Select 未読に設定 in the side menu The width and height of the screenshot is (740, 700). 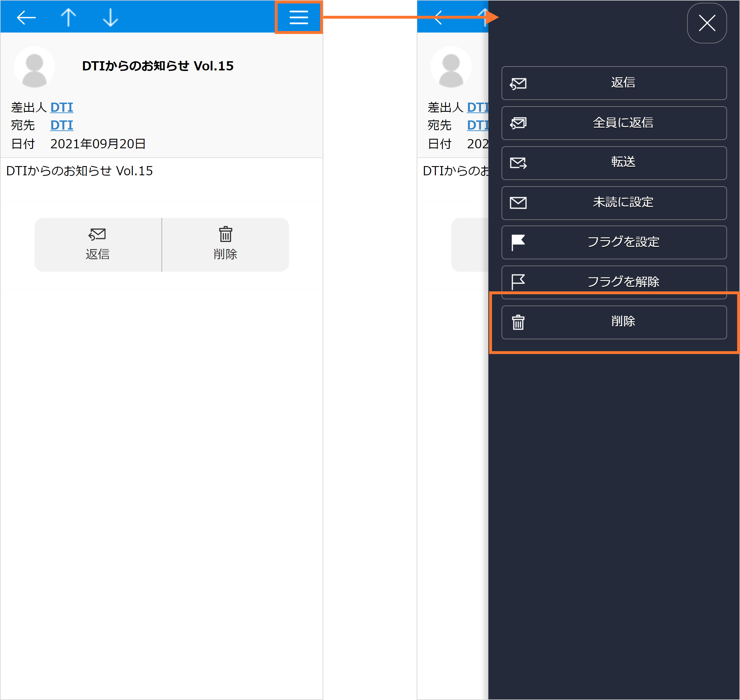point(614,203)
